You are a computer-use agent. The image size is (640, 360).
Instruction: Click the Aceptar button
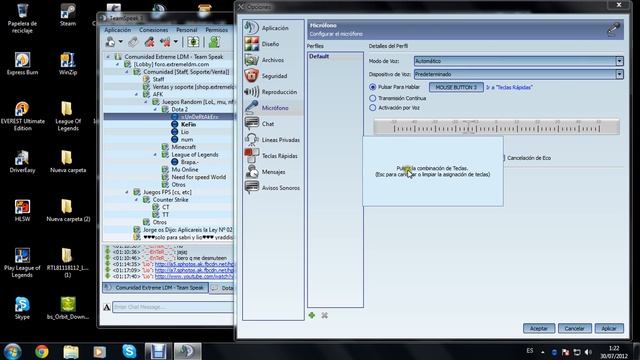[539, 328]
